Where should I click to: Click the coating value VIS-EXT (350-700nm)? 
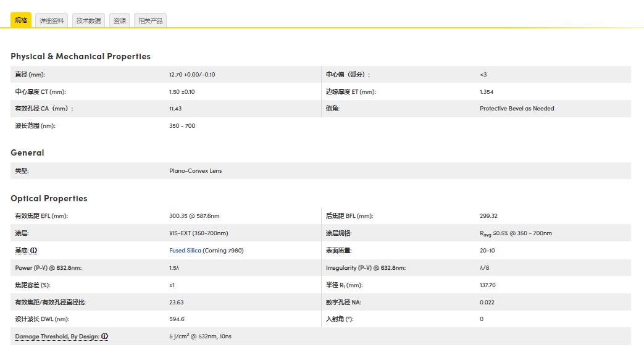click(x=199, y=233)
